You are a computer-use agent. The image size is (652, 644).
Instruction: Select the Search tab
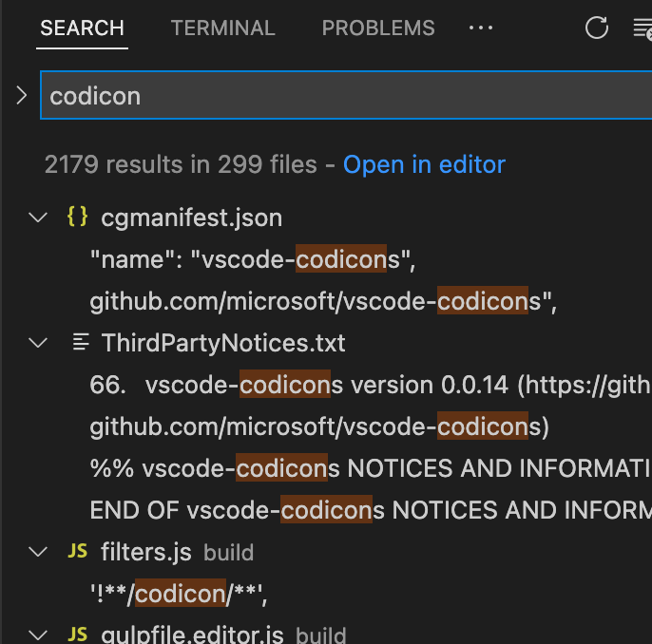[x=82, y=28]
